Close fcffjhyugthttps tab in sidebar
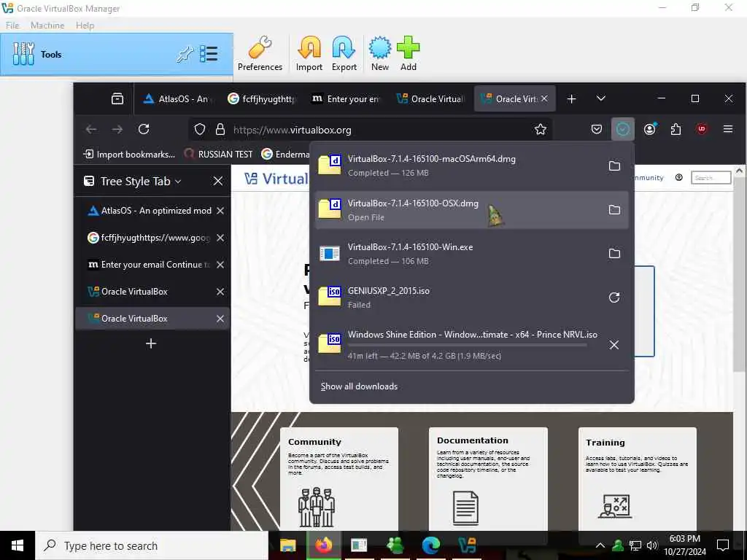This screenshot has width=747, height=560. (x=220, y=238)
